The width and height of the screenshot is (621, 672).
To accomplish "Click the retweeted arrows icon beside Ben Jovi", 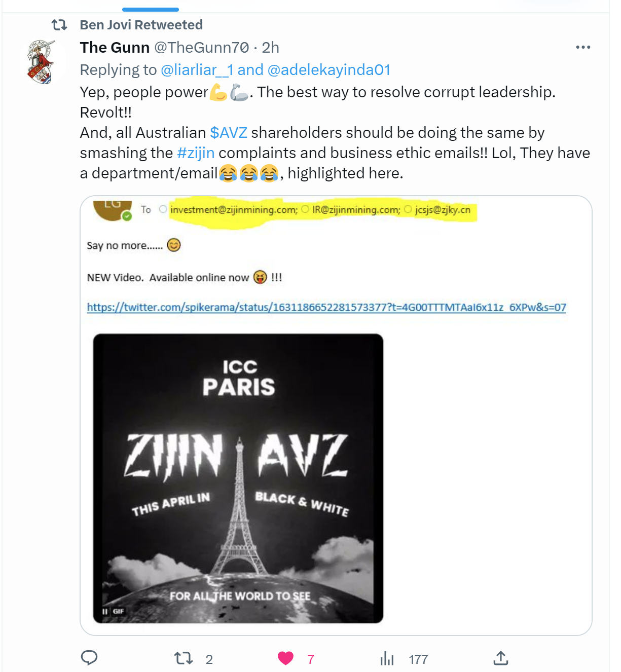I will tap(59, 25).
